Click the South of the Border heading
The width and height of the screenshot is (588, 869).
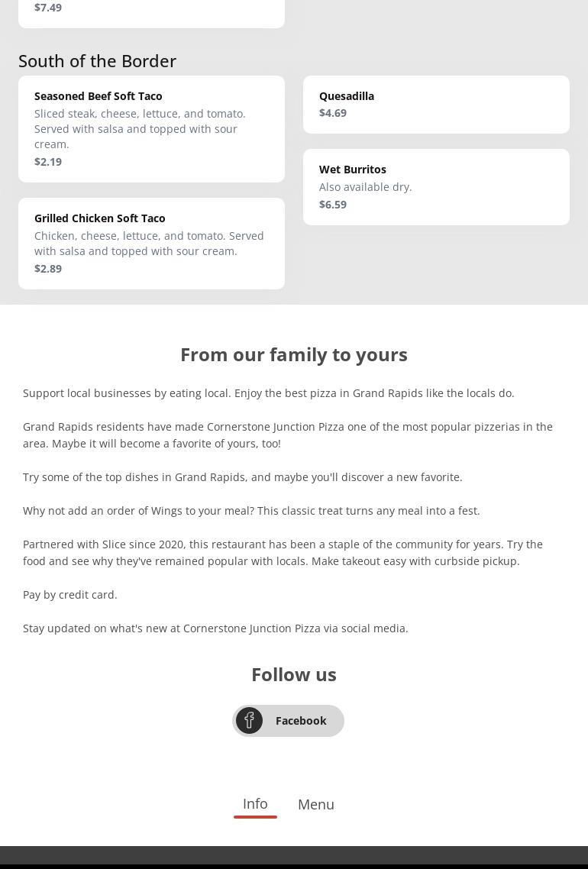(x=97, y=61)
